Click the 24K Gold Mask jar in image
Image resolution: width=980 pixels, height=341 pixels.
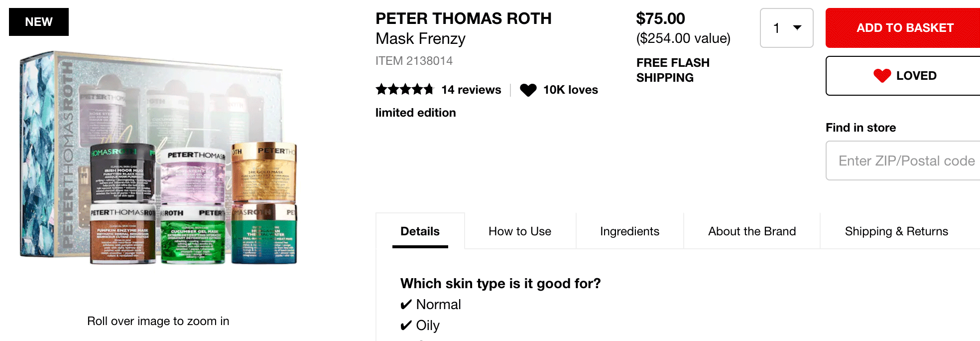coord(264,173)
